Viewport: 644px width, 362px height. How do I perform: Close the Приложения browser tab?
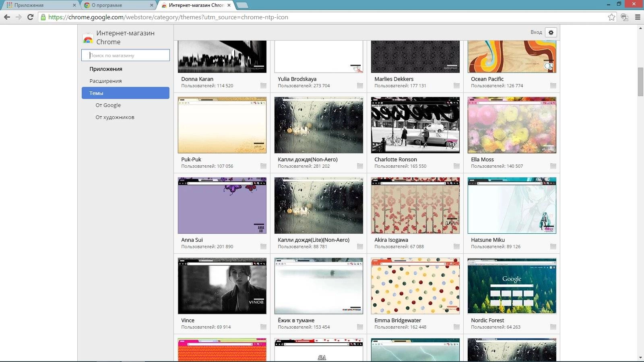[74, 5]
